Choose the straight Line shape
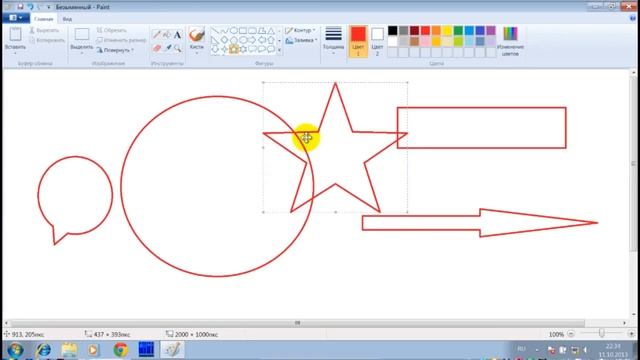Screen dimensions: 640x360 [x=215, y=31]
